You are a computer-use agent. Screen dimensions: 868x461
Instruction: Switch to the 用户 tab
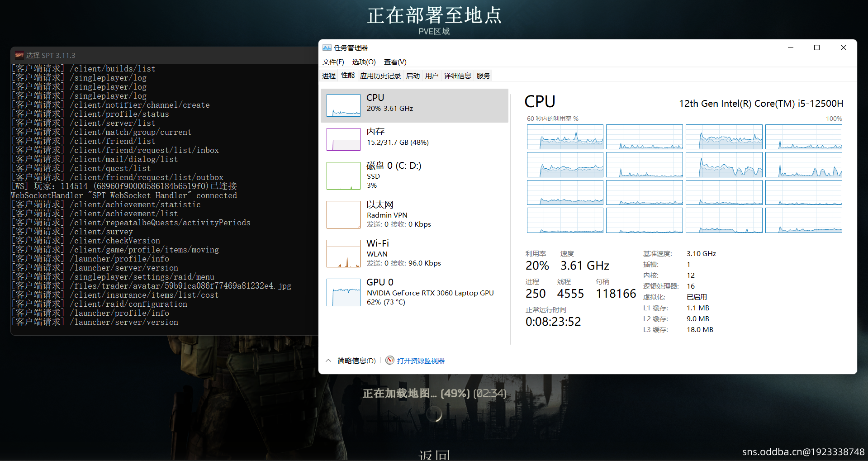click(432, 76)
